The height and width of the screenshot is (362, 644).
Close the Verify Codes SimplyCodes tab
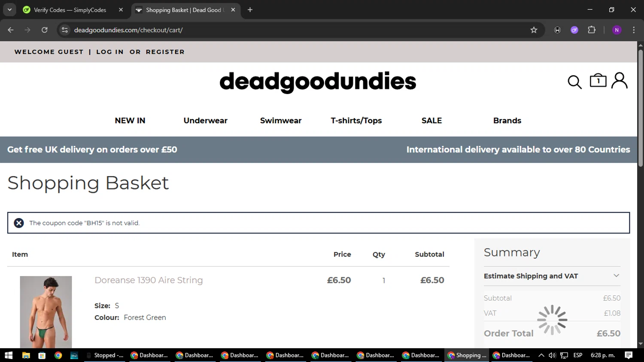click(x=121, y=10)
